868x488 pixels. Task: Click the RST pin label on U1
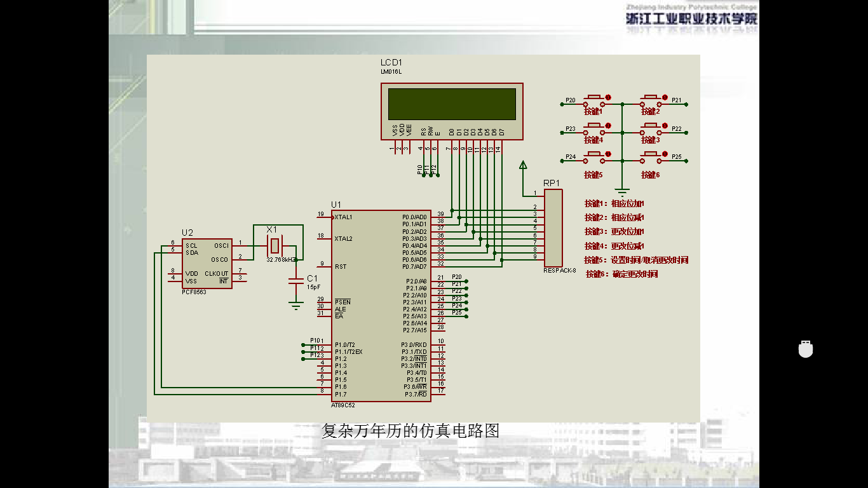pos(341,266)
